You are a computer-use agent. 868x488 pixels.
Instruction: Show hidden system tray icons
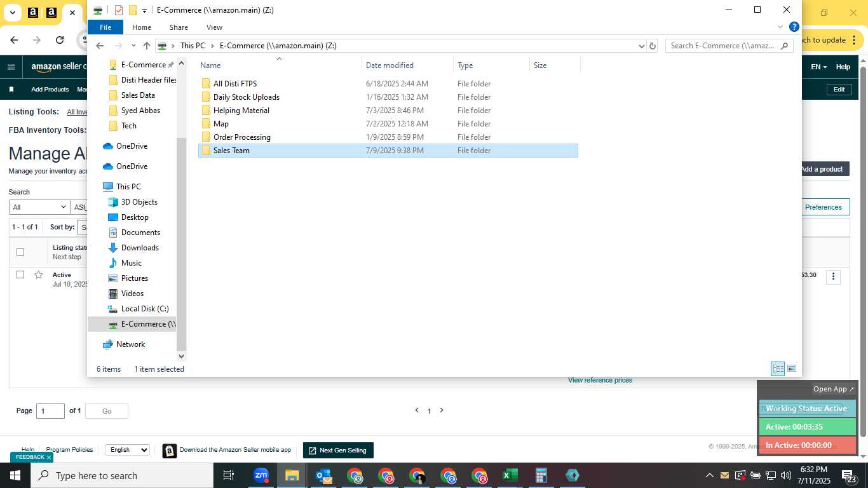(x=709, y=475)
